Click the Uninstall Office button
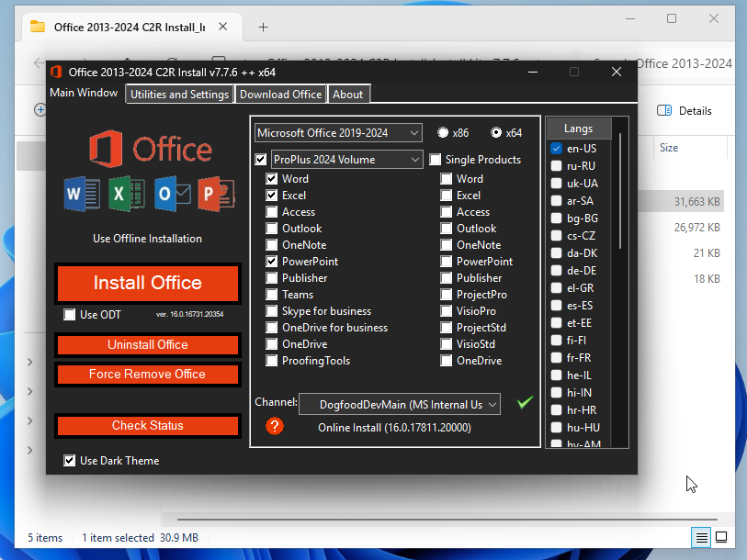 [148, 345]
